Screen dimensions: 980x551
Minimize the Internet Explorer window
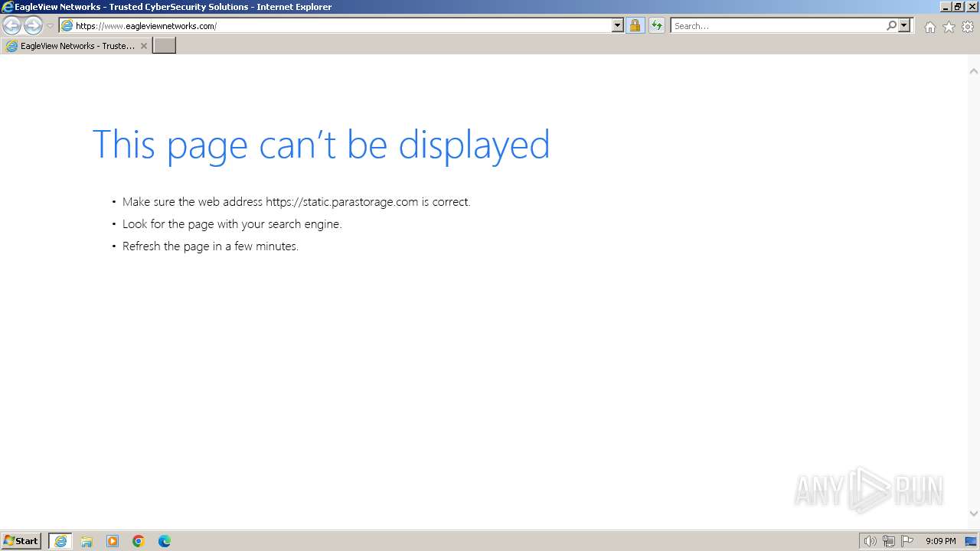tap(946, 6)
